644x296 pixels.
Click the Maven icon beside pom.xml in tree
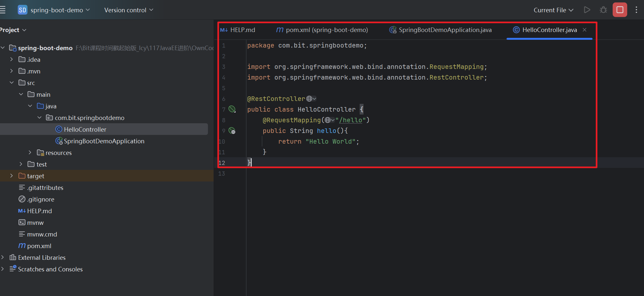coord(22,246)
